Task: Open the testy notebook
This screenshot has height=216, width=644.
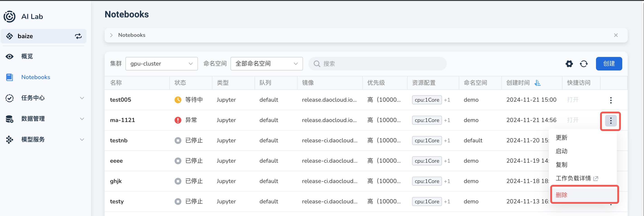Action: coord(117,202)
